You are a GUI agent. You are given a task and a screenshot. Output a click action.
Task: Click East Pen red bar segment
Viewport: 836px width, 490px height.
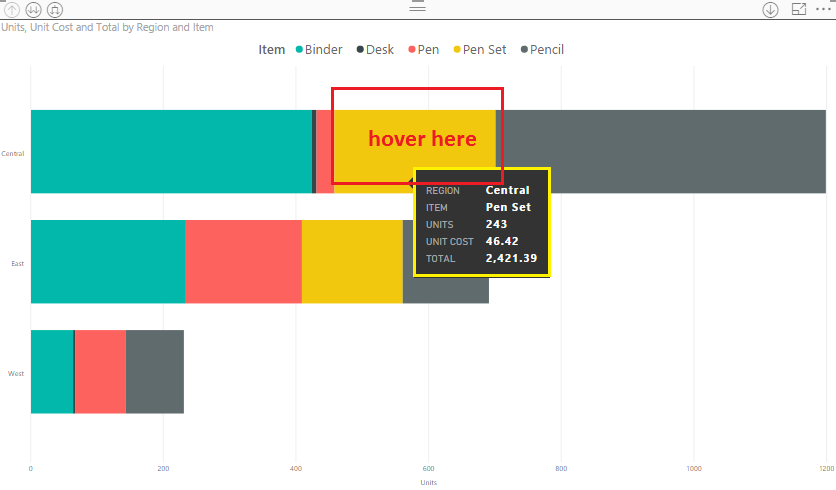click(x=244, y=262)
